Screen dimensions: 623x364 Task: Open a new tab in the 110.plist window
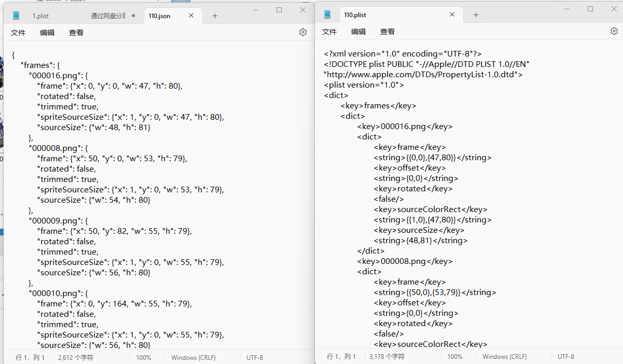point(476,15)
